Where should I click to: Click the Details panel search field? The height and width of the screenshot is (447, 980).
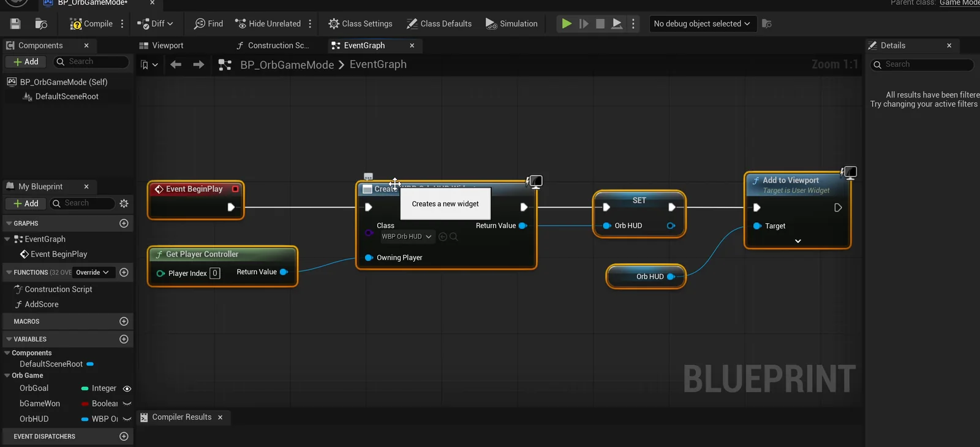922,64
